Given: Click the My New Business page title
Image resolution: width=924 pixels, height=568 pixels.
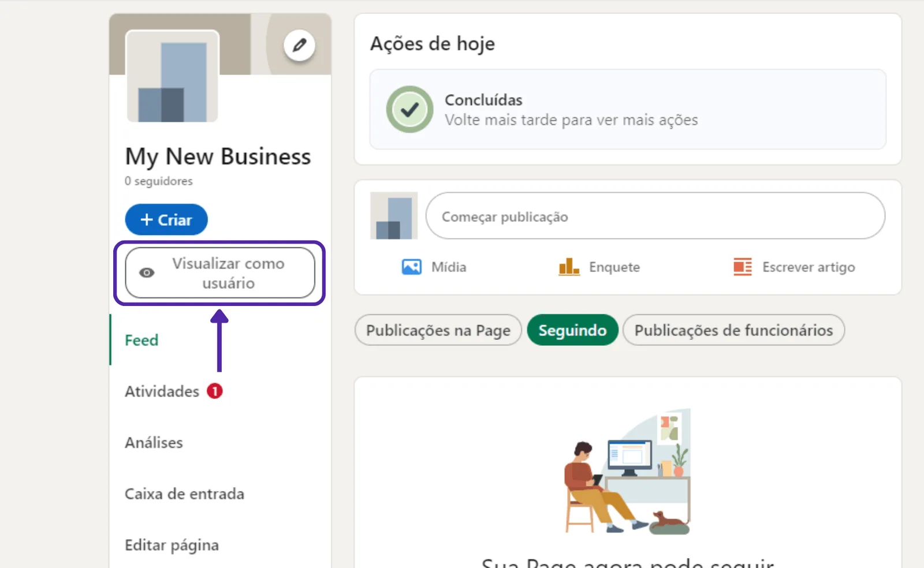Looking at the screenshot, I should coord(218,157).
